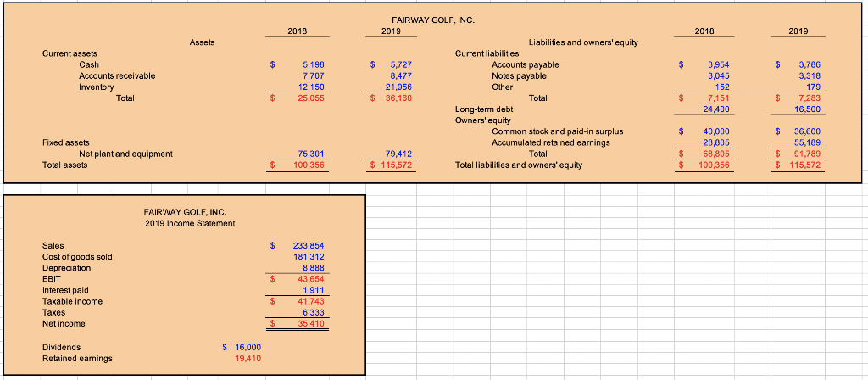Select net plant value 79,412
Screen dimensions: 868x380
click(397, 154)
